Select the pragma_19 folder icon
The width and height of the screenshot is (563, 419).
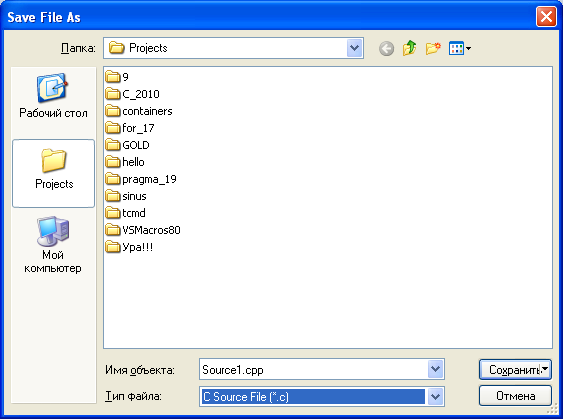coord(113,178)
